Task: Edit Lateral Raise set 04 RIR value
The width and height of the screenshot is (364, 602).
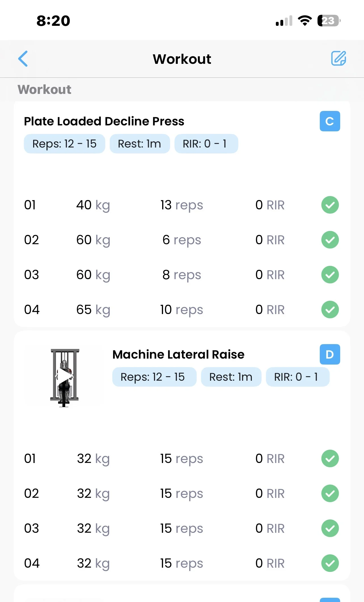Action: click(x=270, y=563)
